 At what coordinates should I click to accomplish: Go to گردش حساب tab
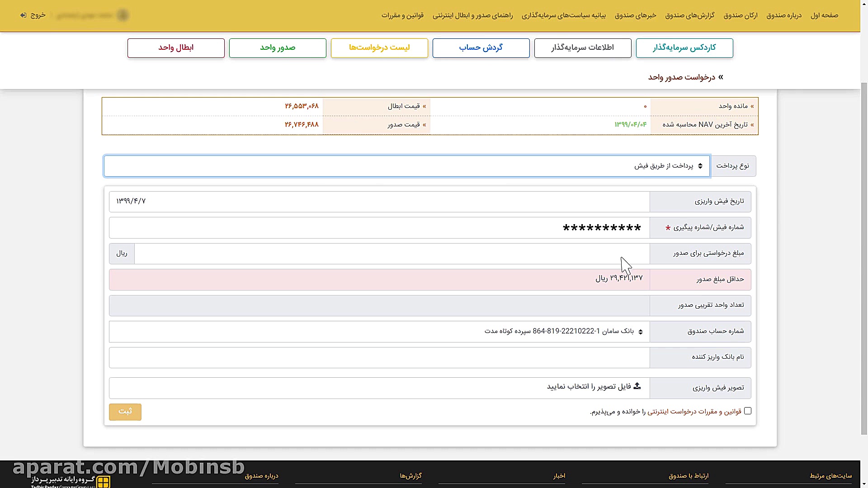click(x=481, y=48)
